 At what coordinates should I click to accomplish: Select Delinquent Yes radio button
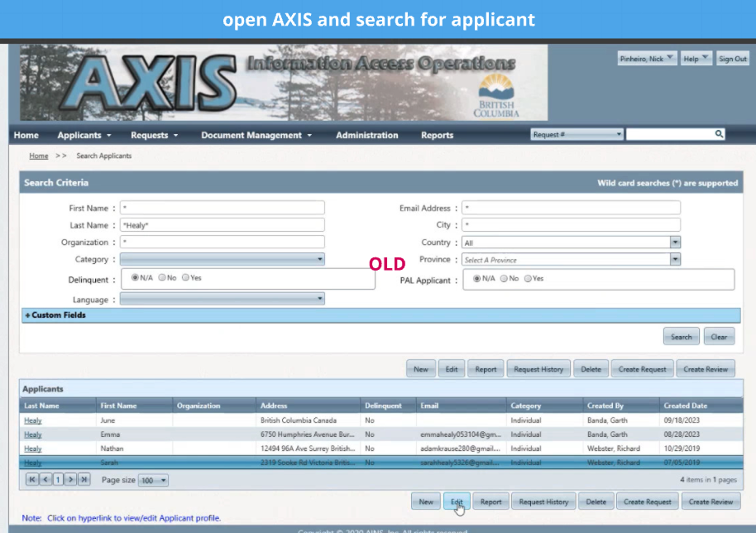point(185,277)
